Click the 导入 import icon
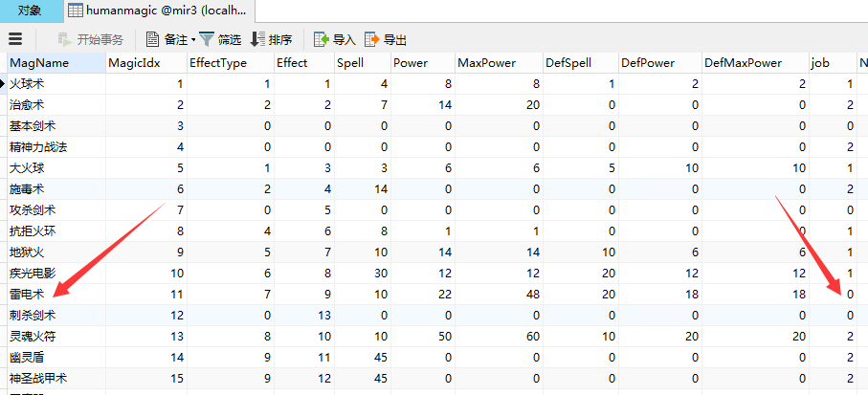The height and width of the screenshot is (395, 868). [x=323, y=39]
